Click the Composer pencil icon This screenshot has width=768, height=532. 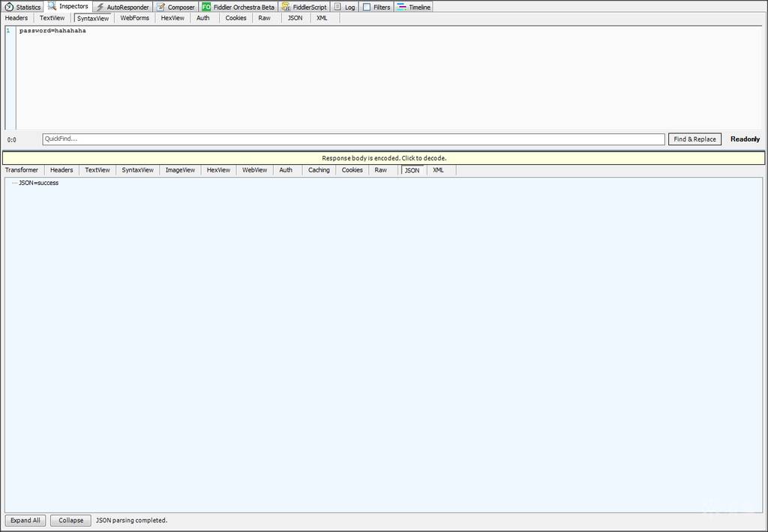coord(160,7)
